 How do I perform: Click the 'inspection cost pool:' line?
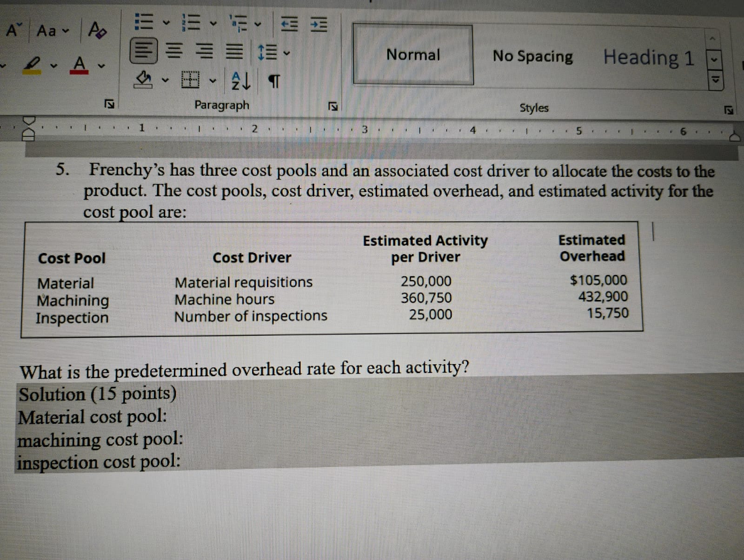pos(99,462)
